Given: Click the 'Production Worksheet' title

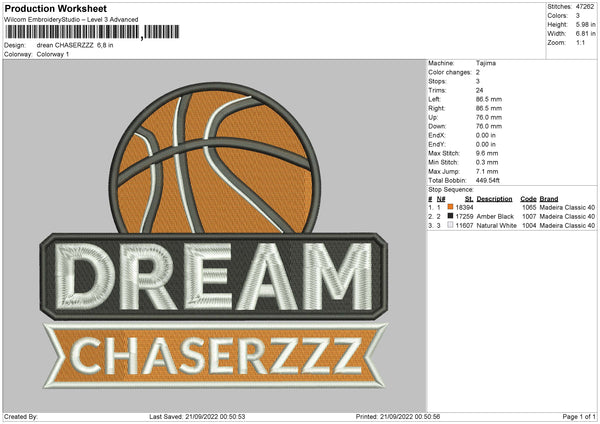Looking at the screenshot, I should [x=56, y=8].
